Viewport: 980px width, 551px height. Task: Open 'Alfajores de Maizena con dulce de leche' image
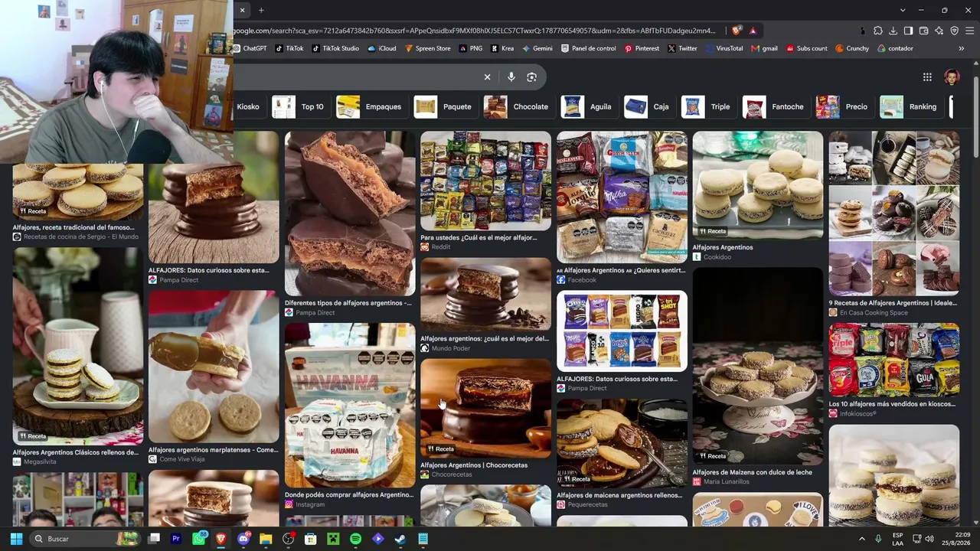coord(758,367)
